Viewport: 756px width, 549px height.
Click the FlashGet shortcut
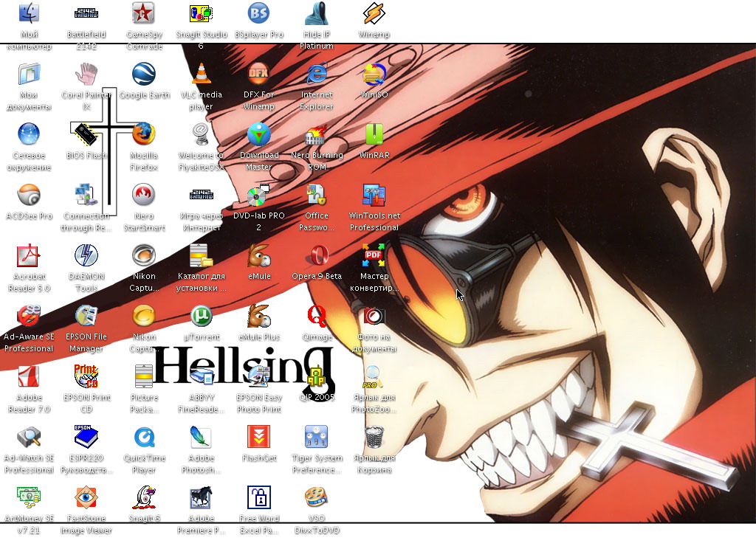[x=259, y=437]
